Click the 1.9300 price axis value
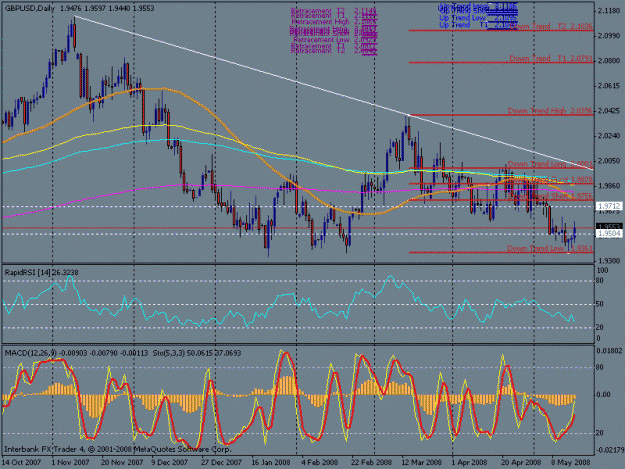 point(609,261)
